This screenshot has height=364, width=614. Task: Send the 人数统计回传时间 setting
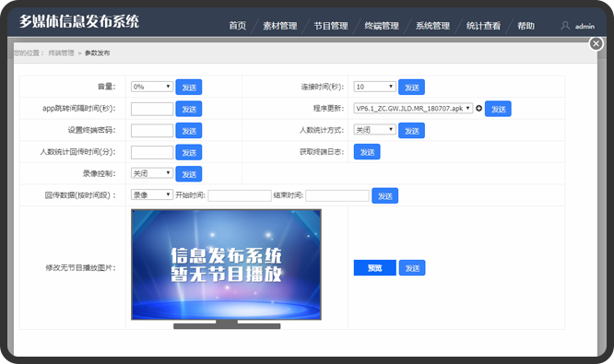click(x=189, y=152)
